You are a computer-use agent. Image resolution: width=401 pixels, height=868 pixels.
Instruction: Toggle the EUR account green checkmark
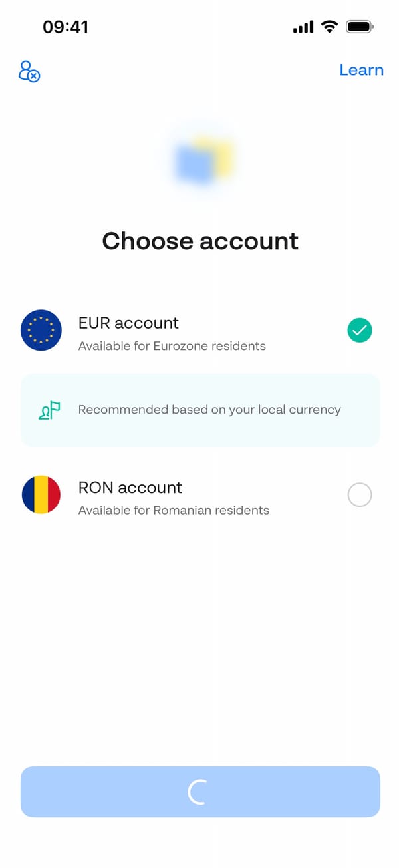pyautogui.click(x=360, y=330)
